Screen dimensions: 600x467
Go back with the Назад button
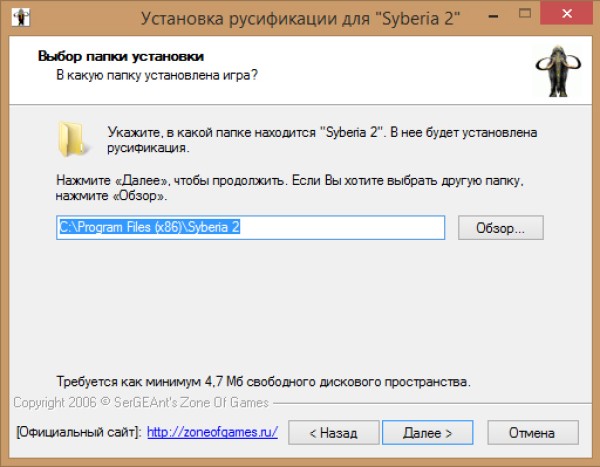tap(333, 433)
